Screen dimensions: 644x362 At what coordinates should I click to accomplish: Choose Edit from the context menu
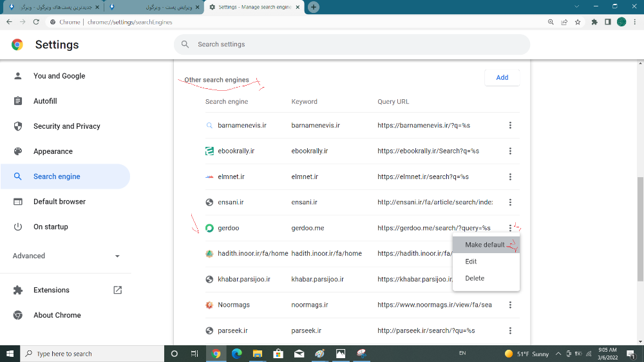[x=486, y=262]
